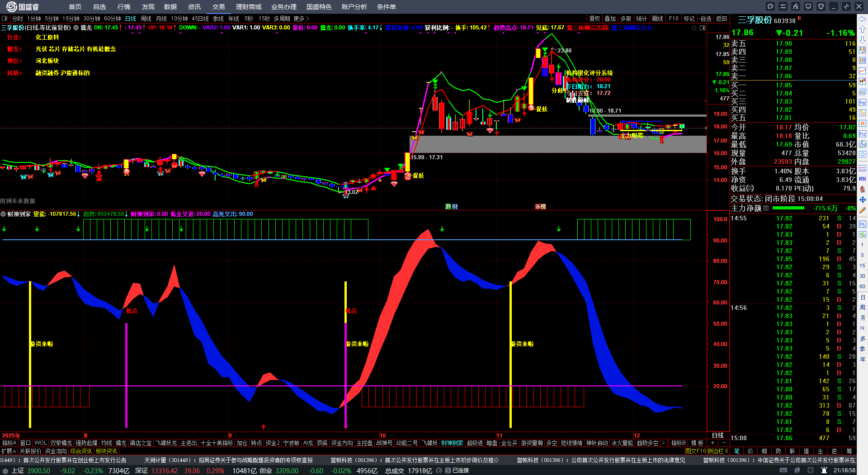
Task: Open the 账户分析 menu
Action: pos(354,7)
